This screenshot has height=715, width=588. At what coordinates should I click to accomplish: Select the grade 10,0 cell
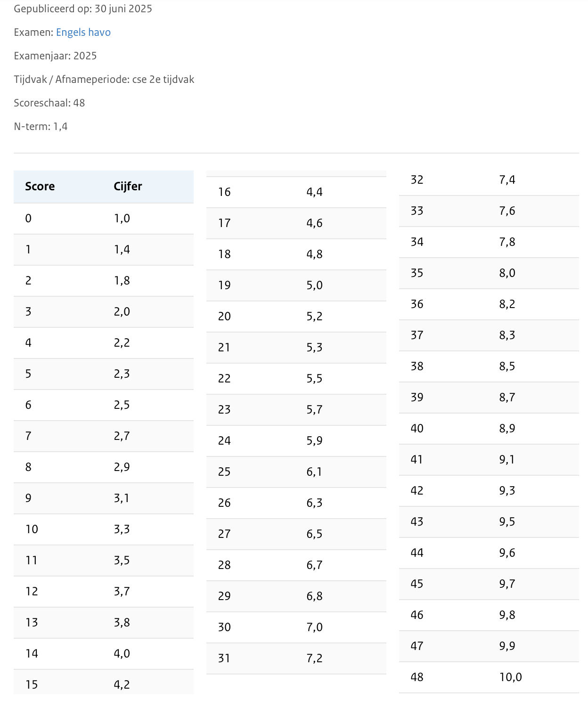(510, 677)
